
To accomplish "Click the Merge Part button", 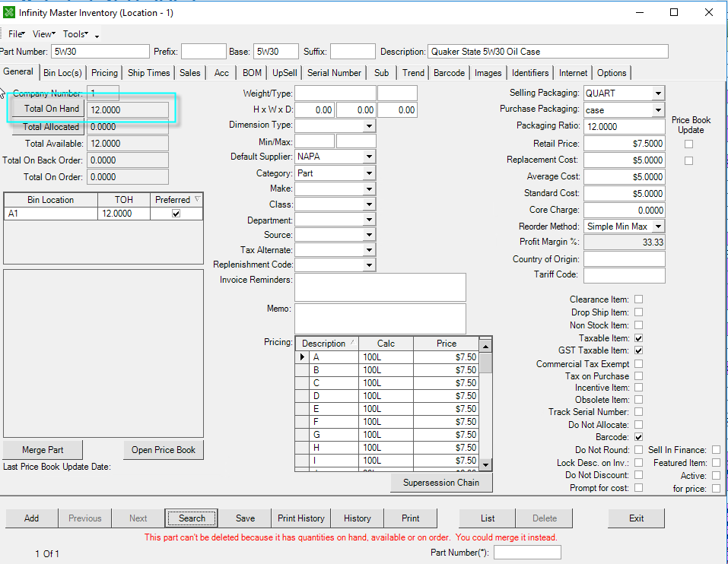I will pyautogui.click(x=43, y=450).
